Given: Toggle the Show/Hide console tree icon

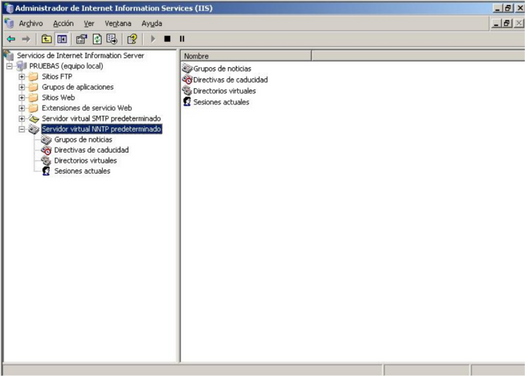Looking at the screenshot, I should pos(62,39).
